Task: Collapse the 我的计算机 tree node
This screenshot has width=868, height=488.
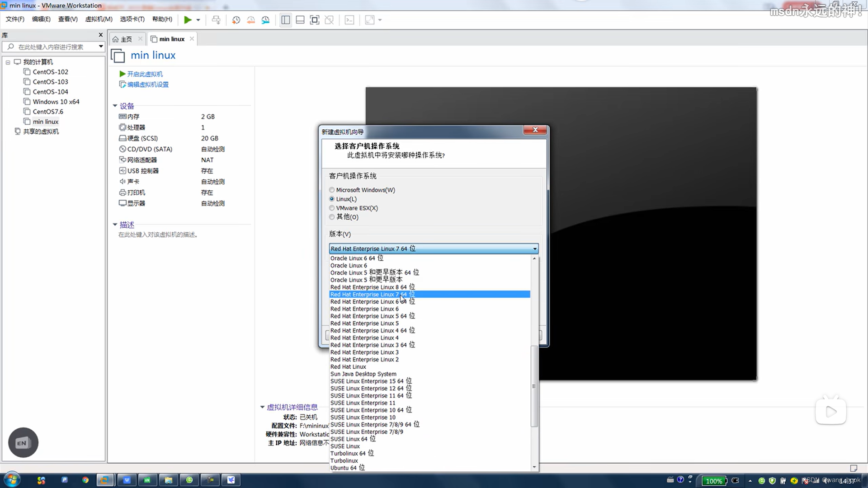Action: (8, 62)
